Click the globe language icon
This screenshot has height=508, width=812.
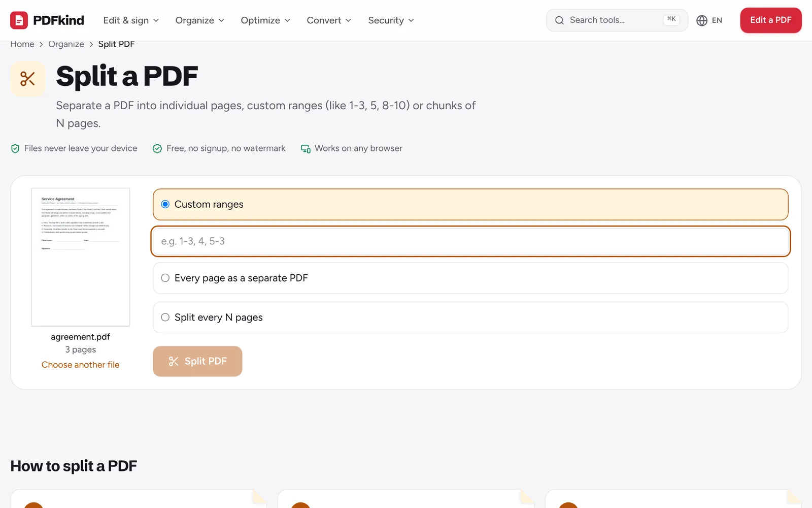point(702,20)
